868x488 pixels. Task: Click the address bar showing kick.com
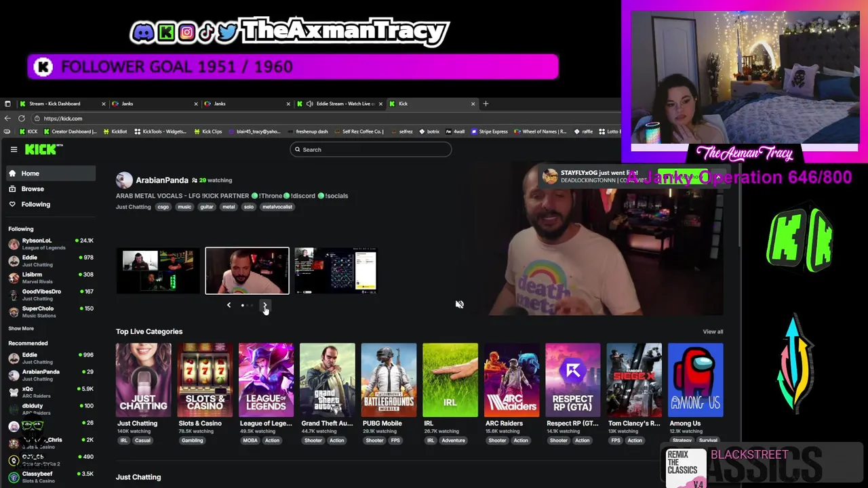click(325, 119)
